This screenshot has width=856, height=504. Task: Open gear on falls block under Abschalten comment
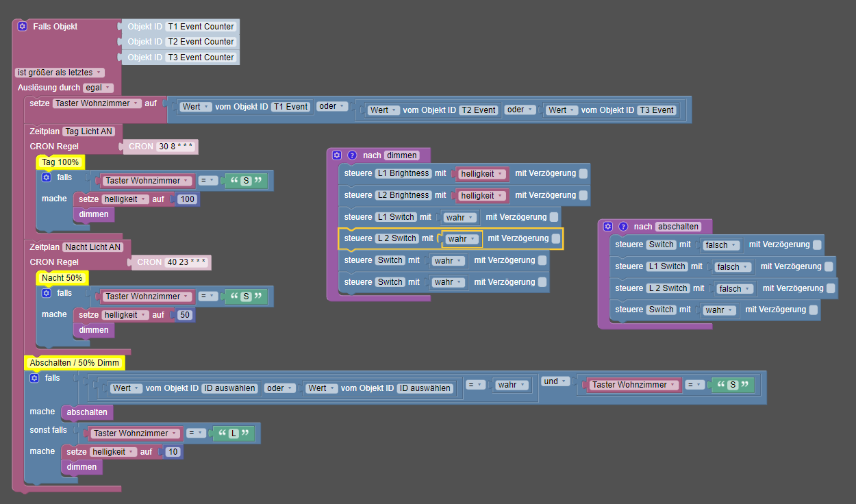coord(34,378)
